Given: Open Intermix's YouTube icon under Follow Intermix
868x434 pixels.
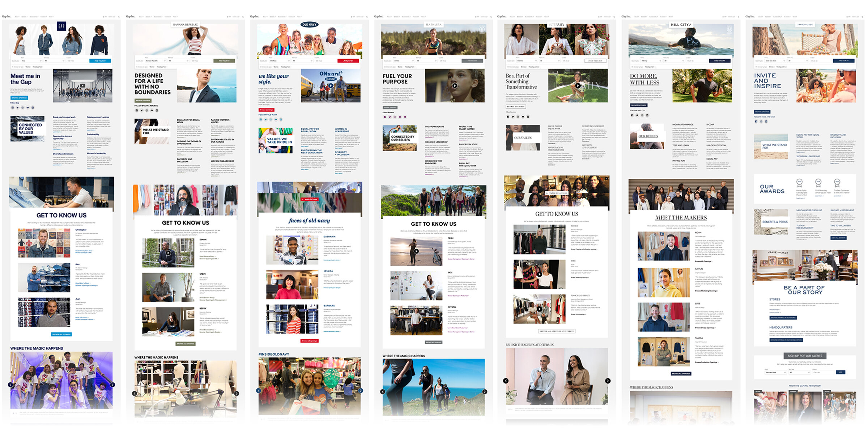Looking at the screenshot, I should [523, 116].
